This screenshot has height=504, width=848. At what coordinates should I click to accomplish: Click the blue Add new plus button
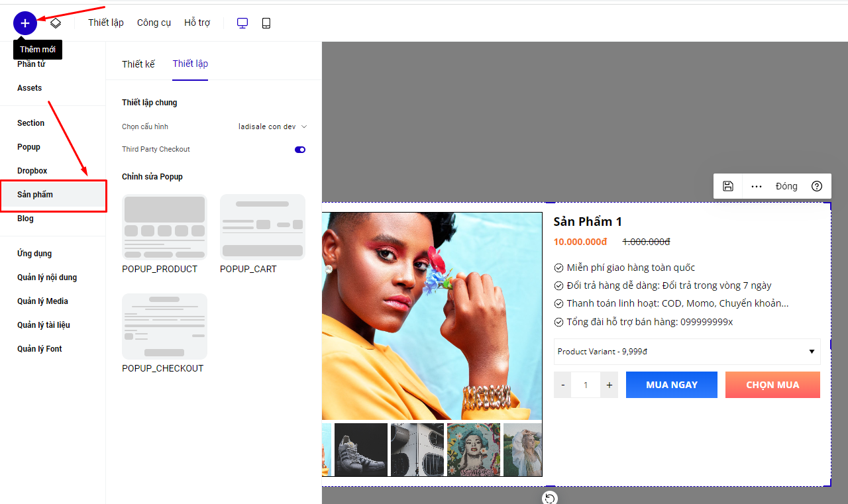(x=25, y=23)
